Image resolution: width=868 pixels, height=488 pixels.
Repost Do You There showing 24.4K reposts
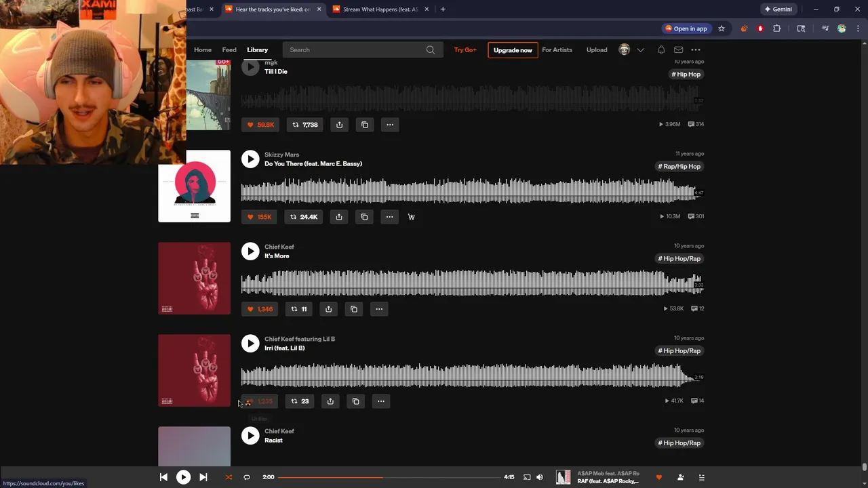point(304,217)
